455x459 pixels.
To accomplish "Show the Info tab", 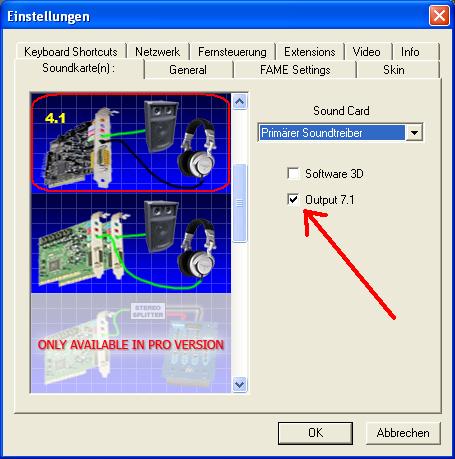I will pyautogui.click(x=410, y=52).
